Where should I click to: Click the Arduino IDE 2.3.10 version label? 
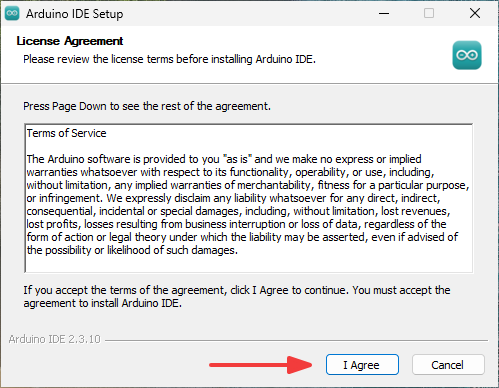tap(55, 339)
